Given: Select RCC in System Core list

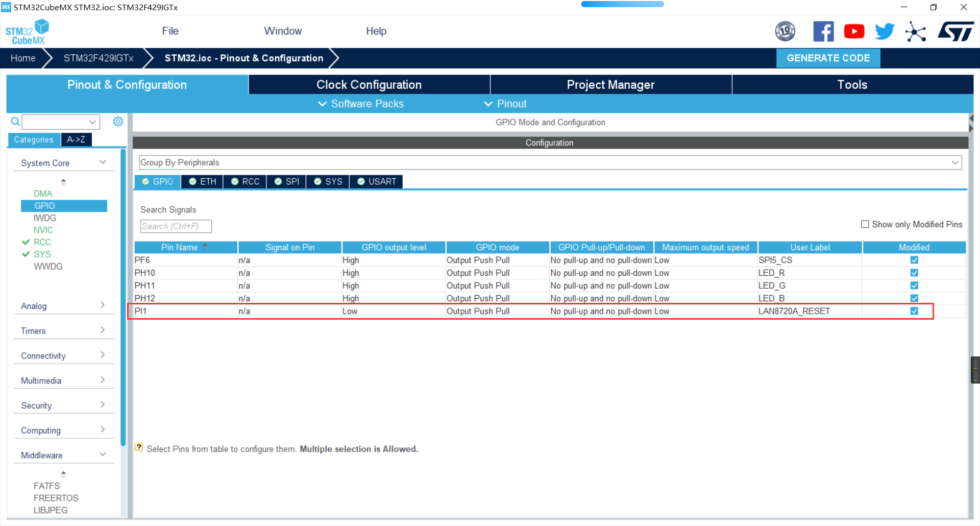Looking at the screenshot, I should click(x=42, y=242).
